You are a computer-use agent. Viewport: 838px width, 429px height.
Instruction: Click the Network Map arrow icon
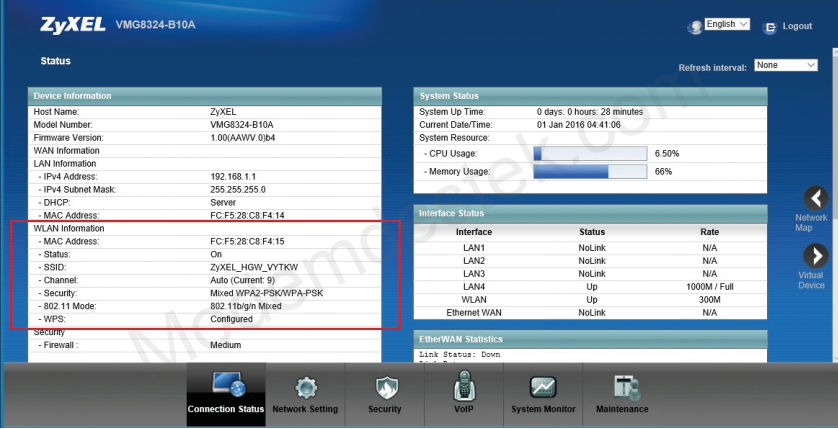pos(816,198)
